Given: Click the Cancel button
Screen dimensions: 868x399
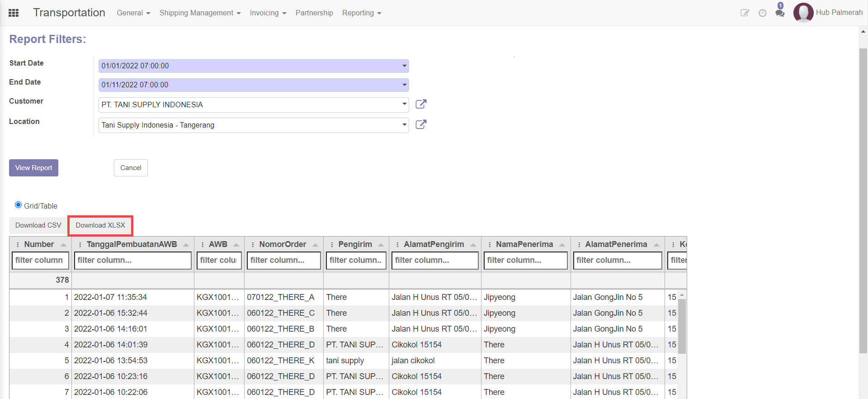Looking at the screenshot, I should 131,168.
